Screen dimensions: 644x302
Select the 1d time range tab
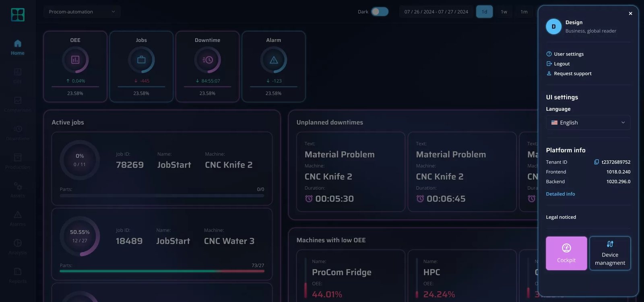point(484,12)
